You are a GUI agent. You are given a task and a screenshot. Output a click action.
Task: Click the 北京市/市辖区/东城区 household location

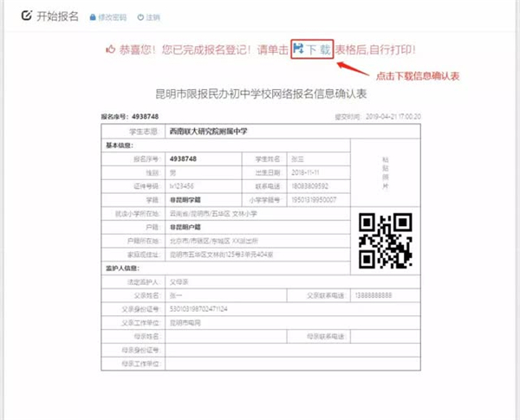pos(214,241)
